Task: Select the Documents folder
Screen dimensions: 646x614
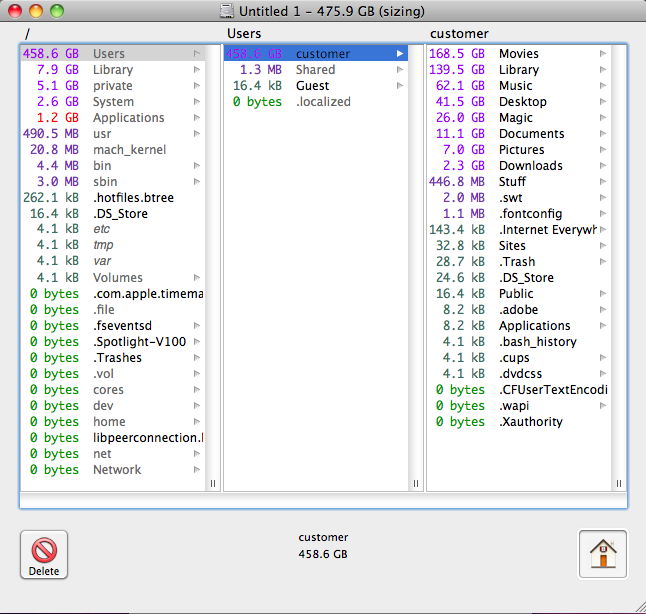Action: tap(519, 134)
